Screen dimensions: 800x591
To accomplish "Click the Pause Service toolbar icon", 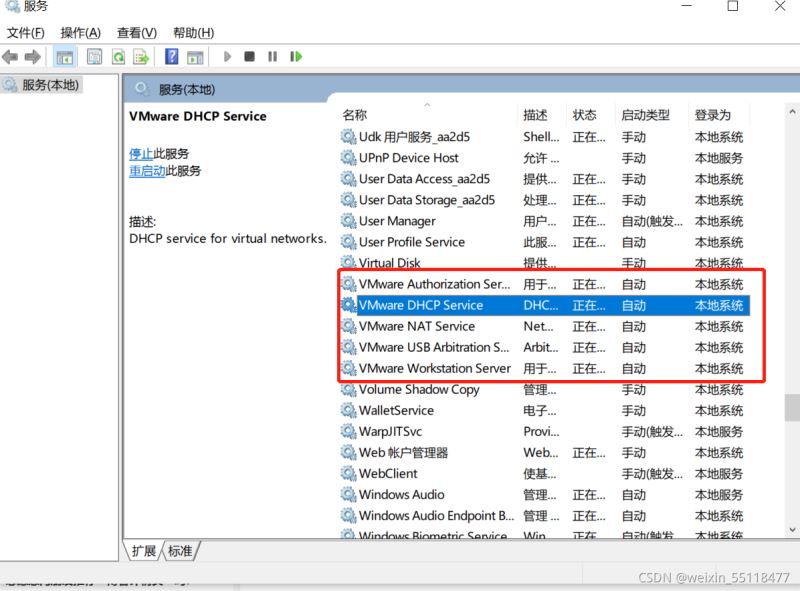I will tap(272, 56).
